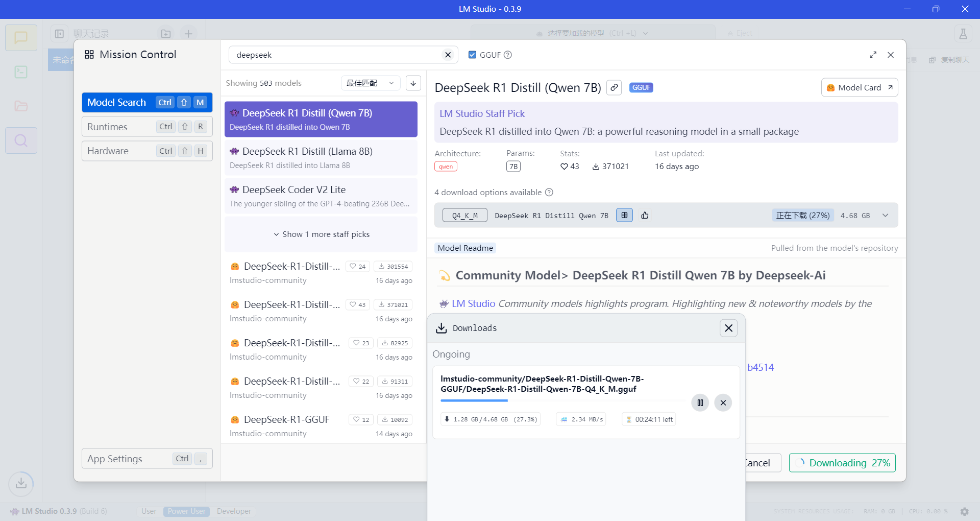Uncheck the GGUF filter checkbox

coord(472,55)
